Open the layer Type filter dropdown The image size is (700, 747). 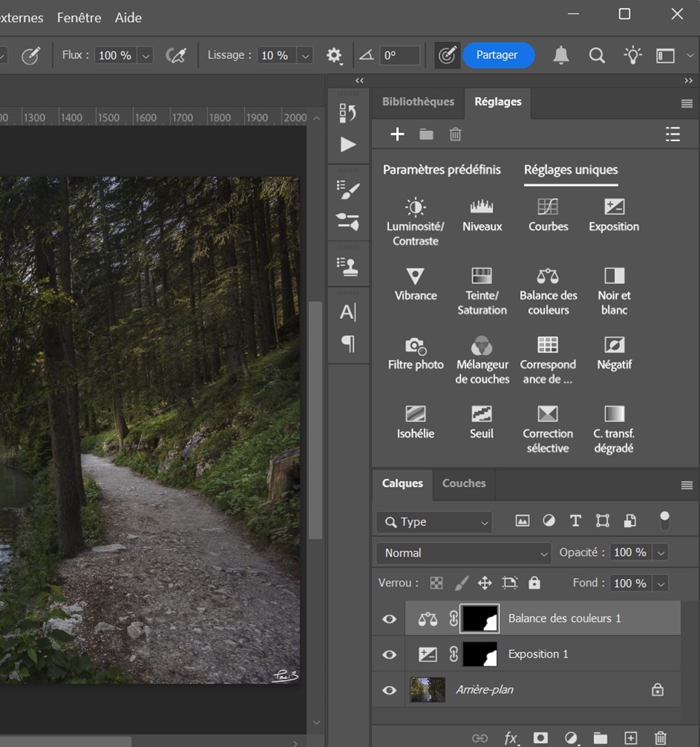coord(434,521)
